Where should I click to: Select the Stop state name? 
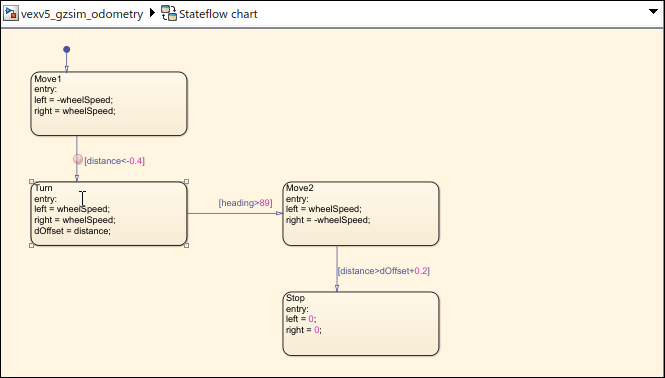coord(296,298)
